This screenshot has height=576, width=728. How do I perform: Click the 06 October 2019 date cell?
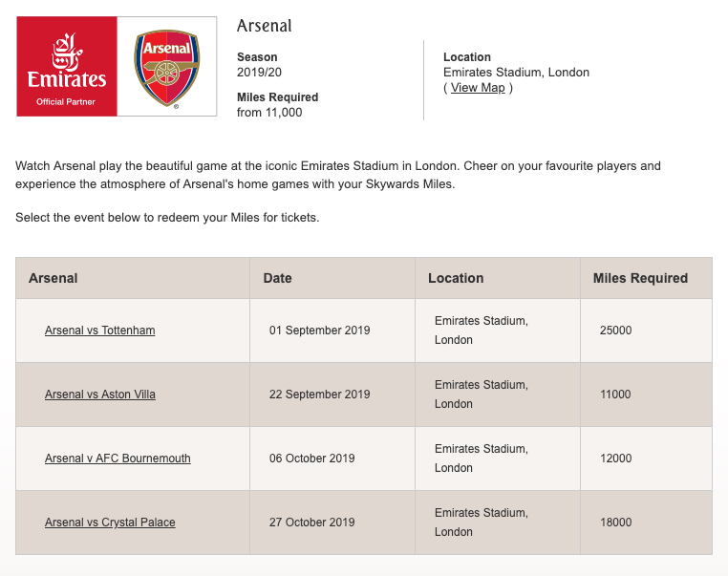tap(311, 459)
